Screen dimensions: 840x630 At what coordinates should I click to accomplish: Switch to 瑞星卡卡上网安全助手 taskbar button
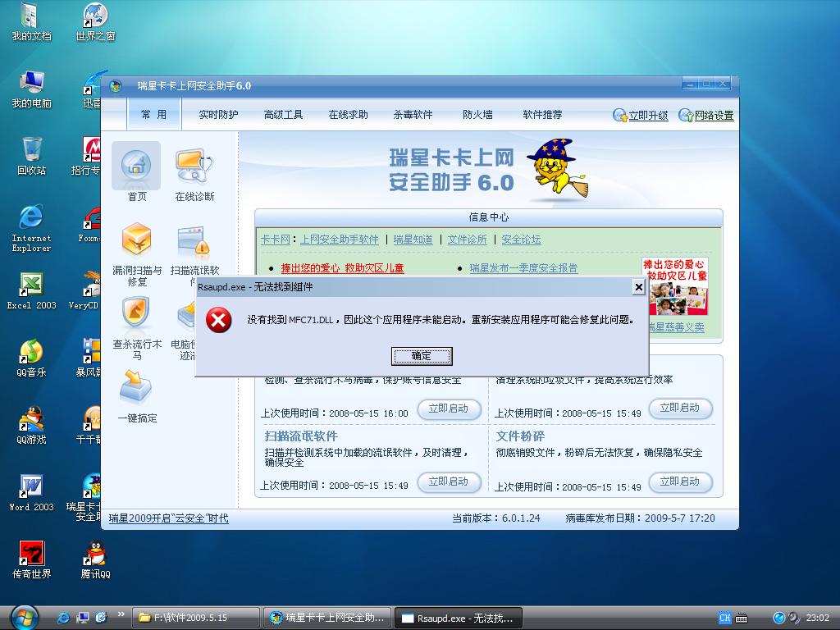327,618
